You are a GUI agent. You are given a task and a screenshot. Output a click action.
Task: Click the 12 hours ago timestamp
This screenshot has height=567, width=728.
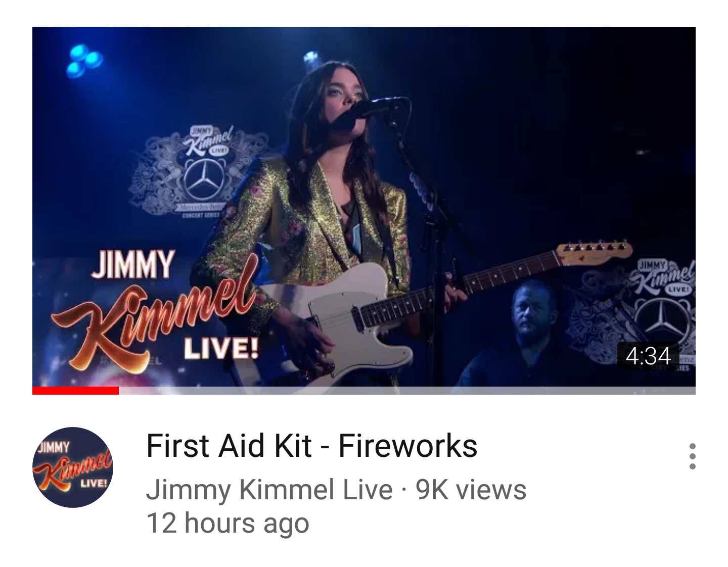[227, 523]
